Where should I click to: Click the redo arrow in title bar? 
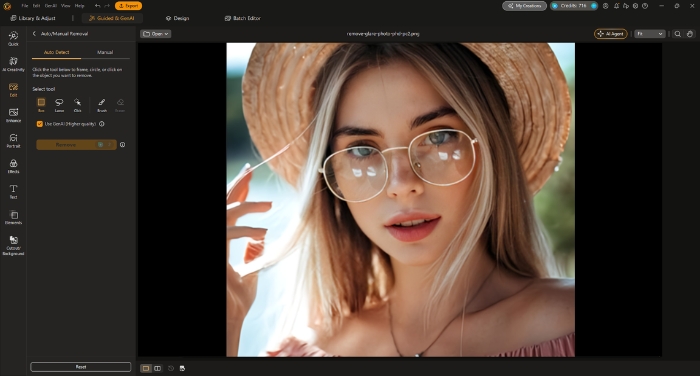[107, 6]
